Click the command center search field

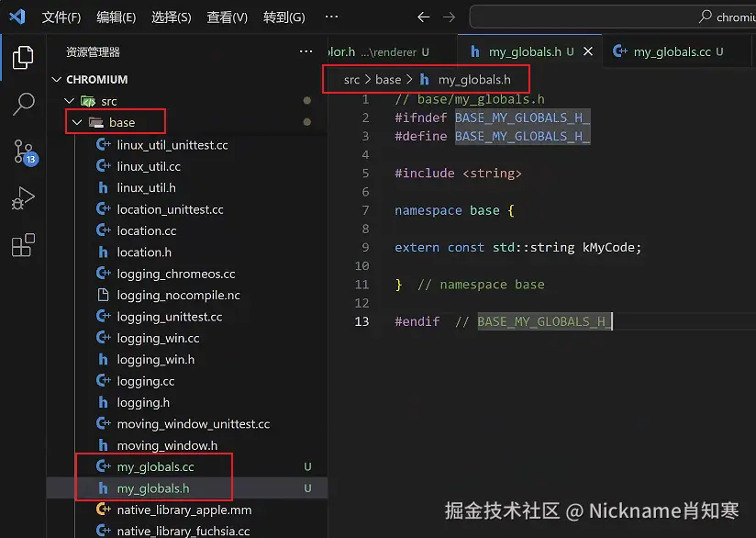coord(613,17)
